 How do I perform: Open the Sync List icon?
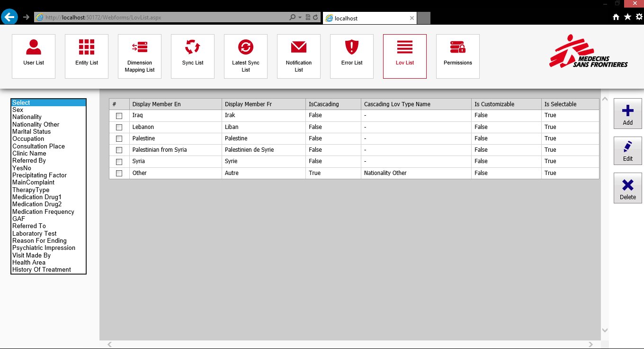pyautogui.click(x=193, y=56)
